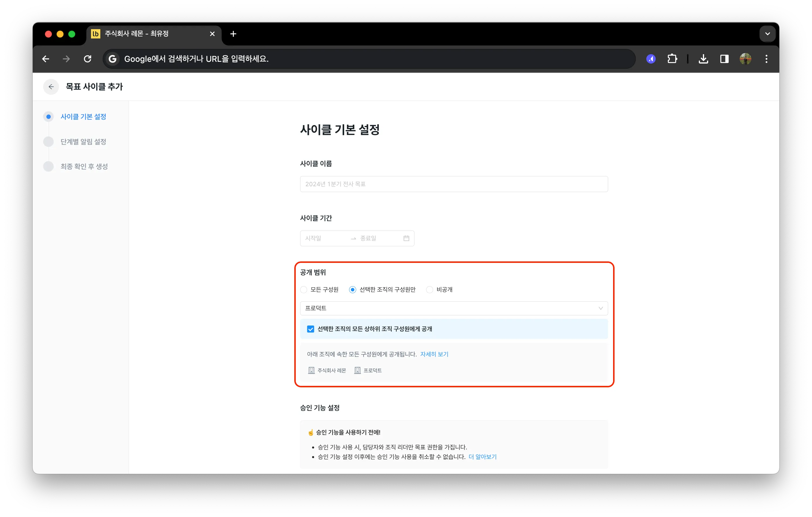Click the 주식회사 레몬 organization tag
Screen dimensions: 812x517
(327, 370)
